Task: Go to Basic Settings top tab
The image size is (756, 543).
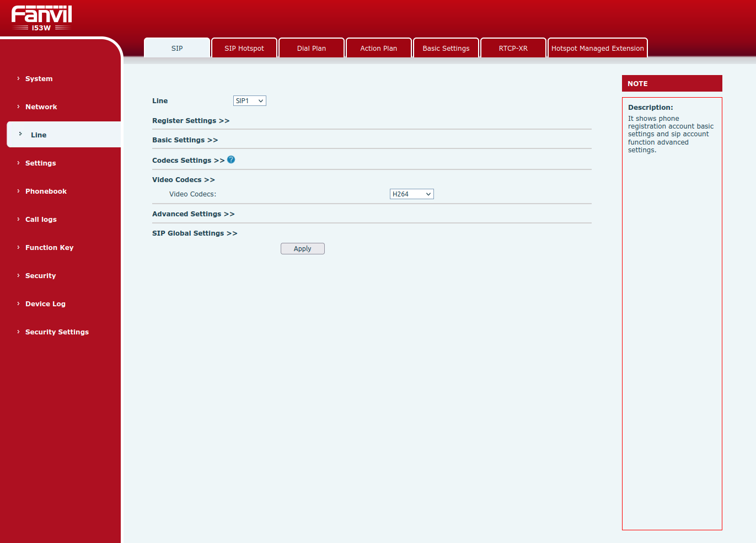Action: tap(446, 48)
